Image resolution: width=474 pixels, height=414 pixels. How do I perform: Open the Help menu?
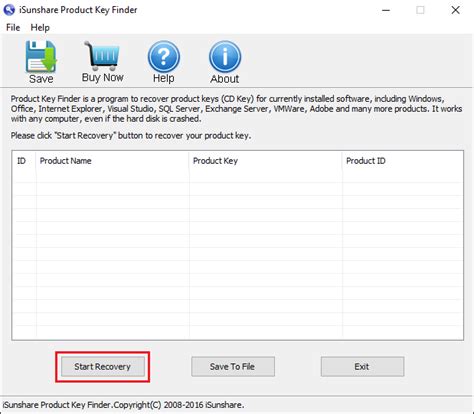[x=40, y=27]
